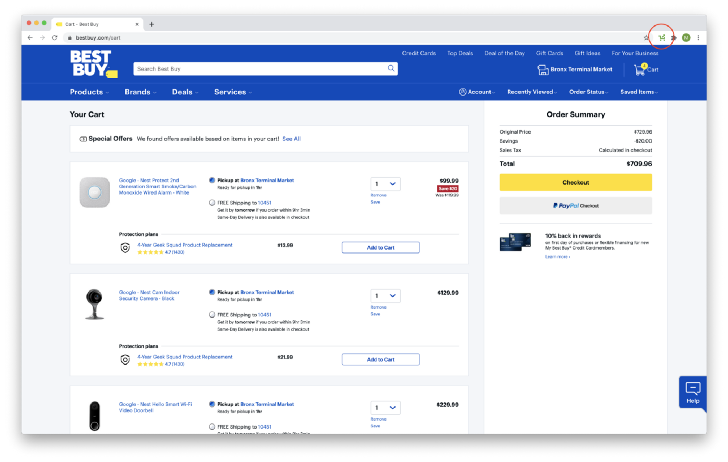Reload the Best Buy cart page
Image resolution: width=728 pixels, height=462 pixels.
click(54, 38)
